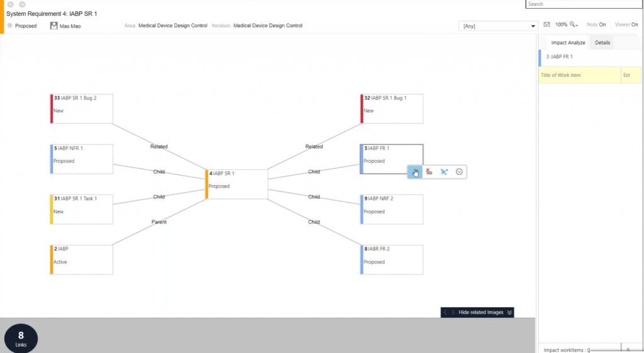
Task: Click the Proposed state indicator
Action: tap(22, 25)
